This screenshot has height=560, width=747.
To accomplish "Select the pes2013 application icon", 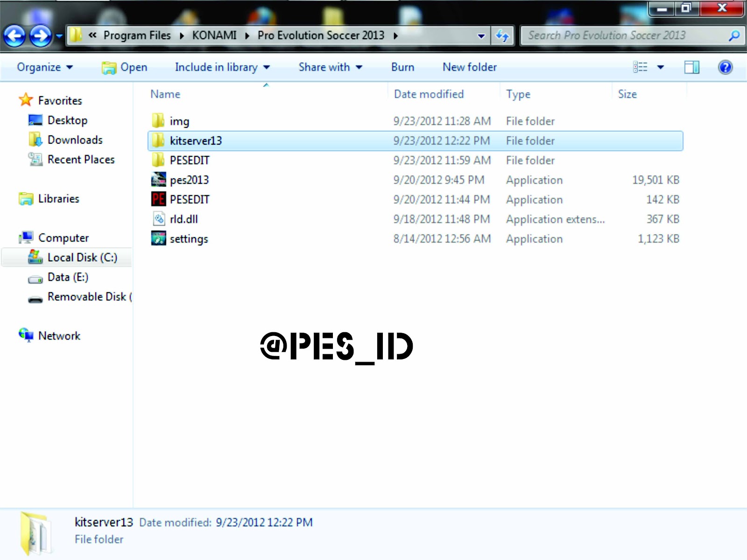I will pos(158,179).
